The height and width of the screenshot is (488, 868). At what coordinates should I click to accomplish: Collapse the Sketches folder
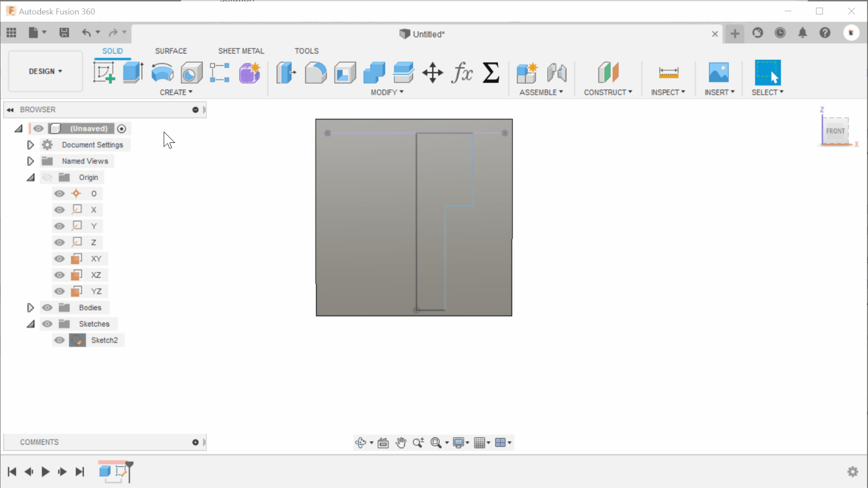[x=31, y=324]
